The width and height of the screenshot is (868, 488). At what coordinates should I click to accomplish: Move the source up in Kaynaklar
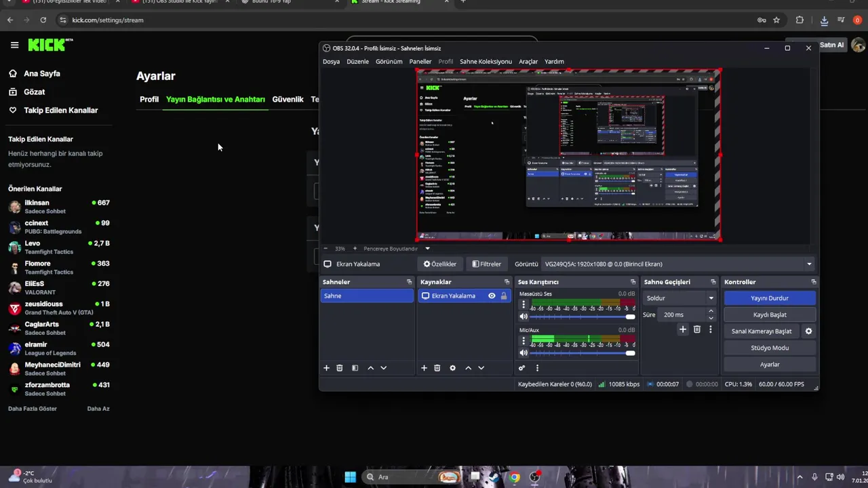click(x=468, y=368)
